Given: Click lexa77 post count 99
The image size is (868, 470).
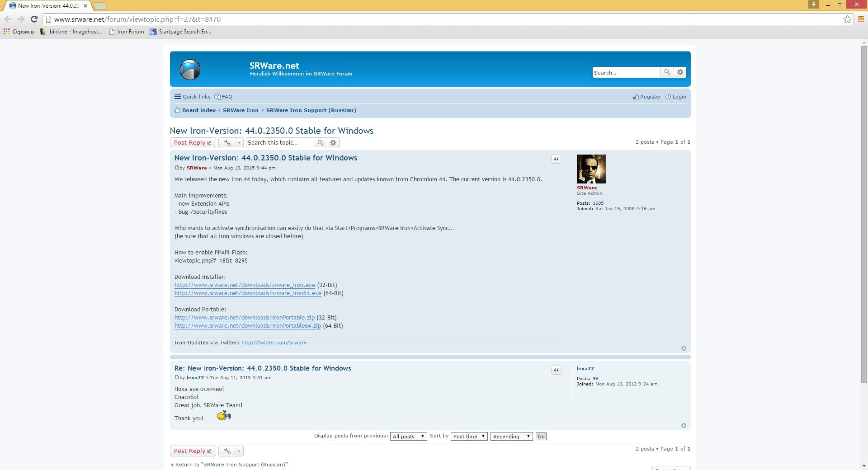Looking at the screenshot, I should pyautogui.click(x=595, y=379).
